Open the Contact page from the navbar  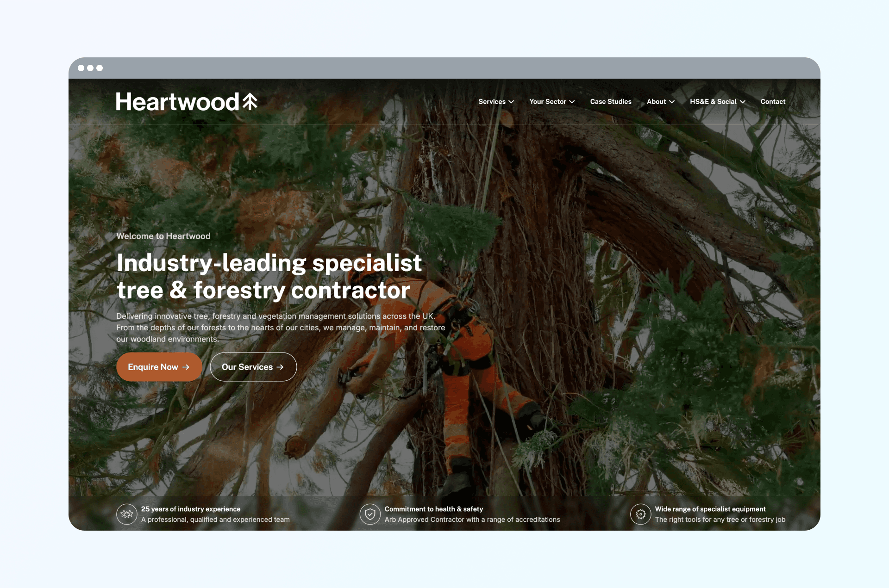pos(773,101)
